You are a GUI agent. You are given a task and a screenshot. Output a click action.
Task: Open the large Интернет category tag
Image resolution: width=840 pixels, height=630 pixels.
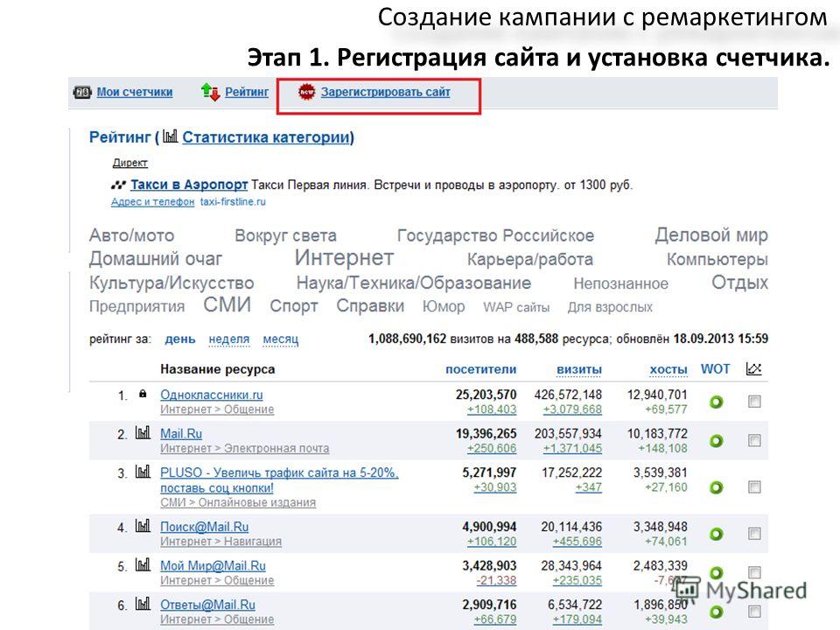(x=344, y=257)
